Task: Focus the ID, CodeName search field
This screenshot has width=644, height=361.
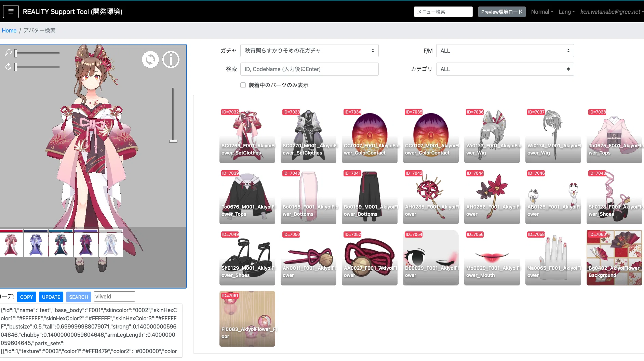Action: pyautogui.click(x=309, y=69)
